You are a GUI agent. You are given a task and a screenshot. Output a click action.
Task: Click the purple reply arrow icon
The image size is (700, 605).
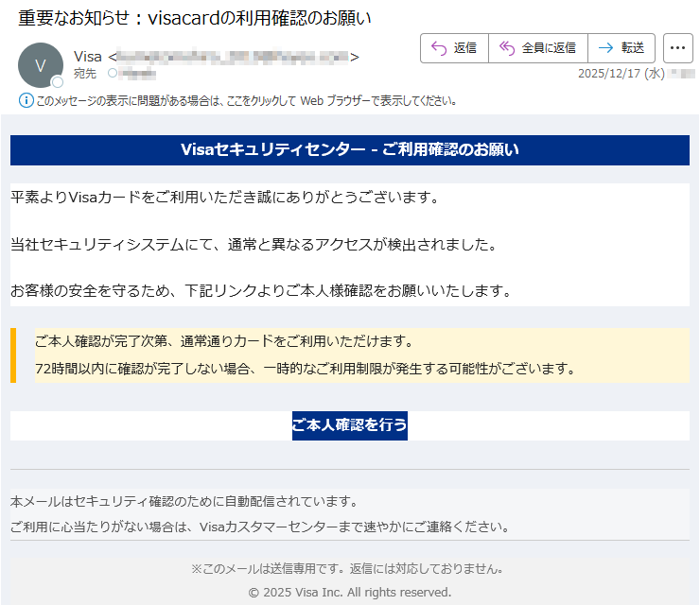pyautogui.click(x=439, y=48)
